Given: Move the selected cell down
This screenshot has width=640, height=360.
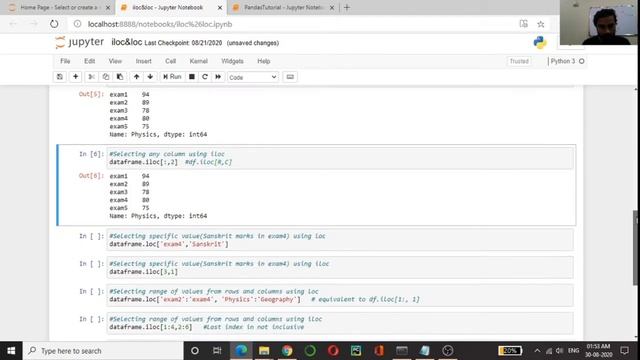Looking at the screenshot, I should click(x=150, y=77).
